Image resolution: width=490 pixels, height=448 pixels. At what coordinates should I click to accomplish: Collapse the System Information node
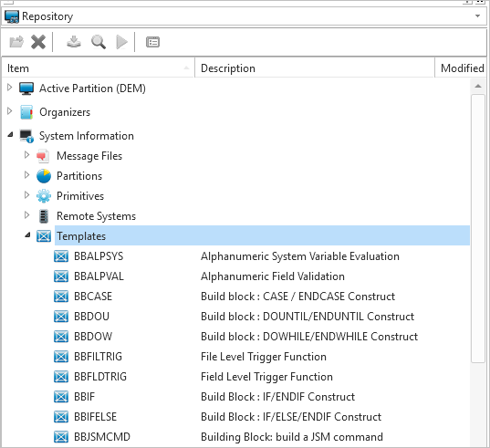[x=10, y=135]
